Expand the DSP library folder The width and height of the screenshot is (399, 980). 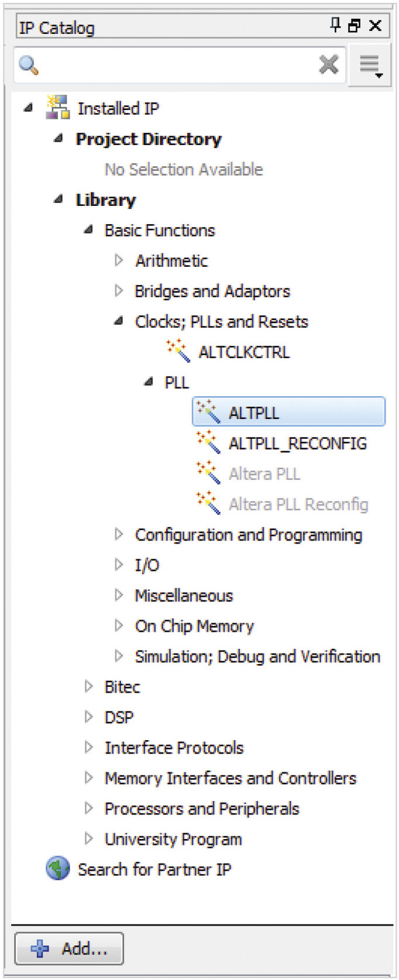pos(89,717)
